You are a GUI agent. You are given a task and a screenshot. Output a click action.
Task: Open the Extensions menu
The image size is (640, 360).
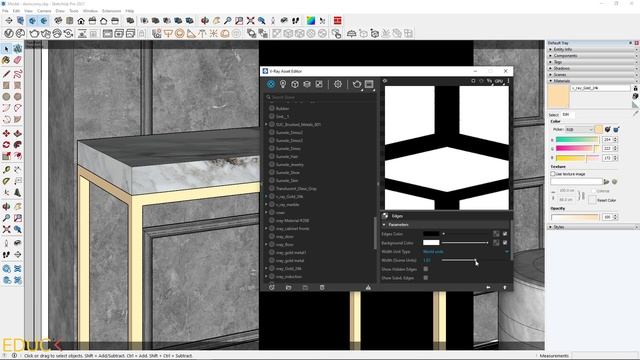coord(111,11)
